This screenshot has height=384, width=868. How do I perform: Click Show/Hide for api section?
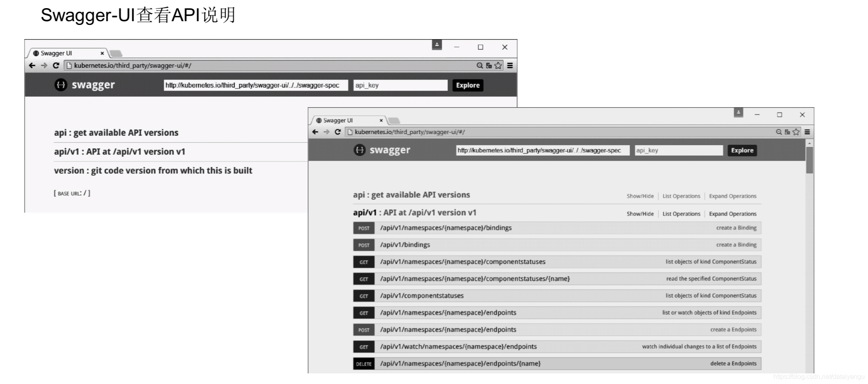point(640,196)
